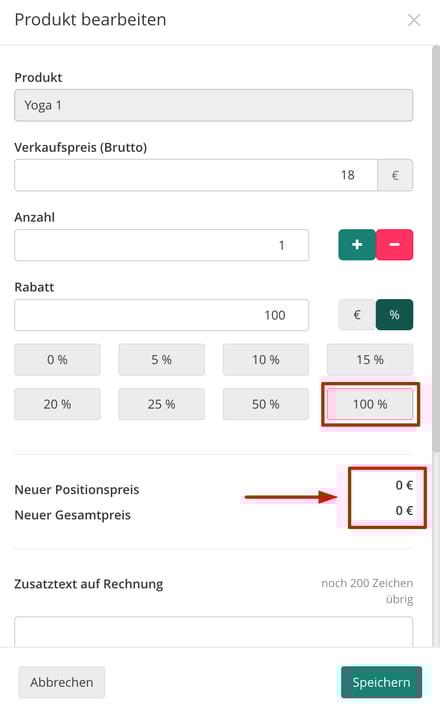Apply 25 % discount preset

(x=161, y=404)
